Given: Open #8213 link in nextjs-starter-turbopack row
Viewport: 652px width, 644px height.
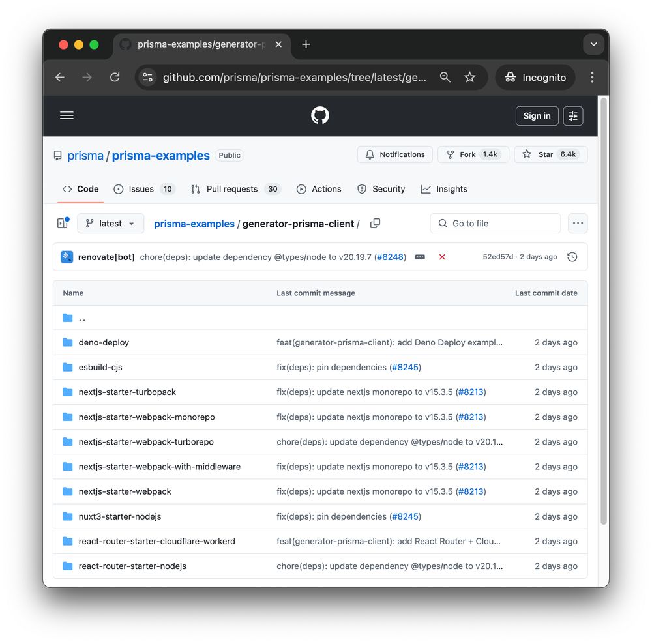Looking at the screenshot, I should (471, 392).
